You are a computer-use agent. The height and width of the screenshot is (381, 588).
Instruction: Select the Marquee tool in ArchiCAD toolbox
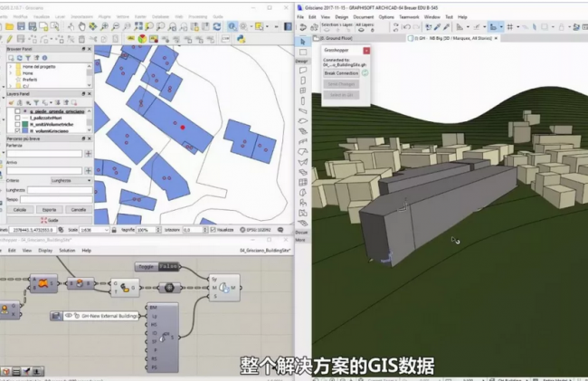point(303,52)
